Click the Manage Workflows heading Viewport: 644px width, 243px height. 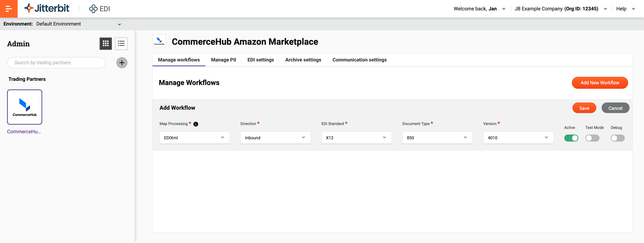pyautogui.click(x=189, y=83)
